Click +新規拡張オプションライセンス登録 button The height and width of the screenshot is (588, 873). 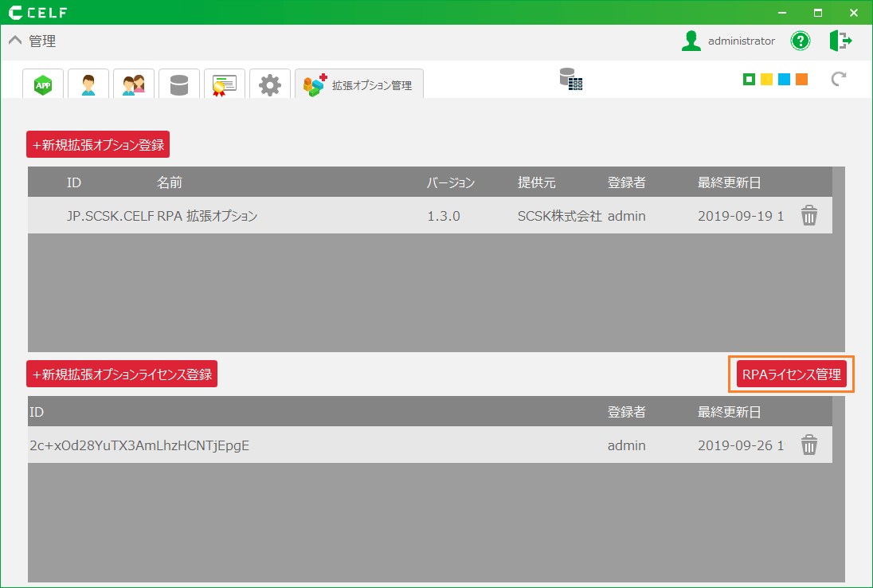pyautogui.click(x=122, y=374)
